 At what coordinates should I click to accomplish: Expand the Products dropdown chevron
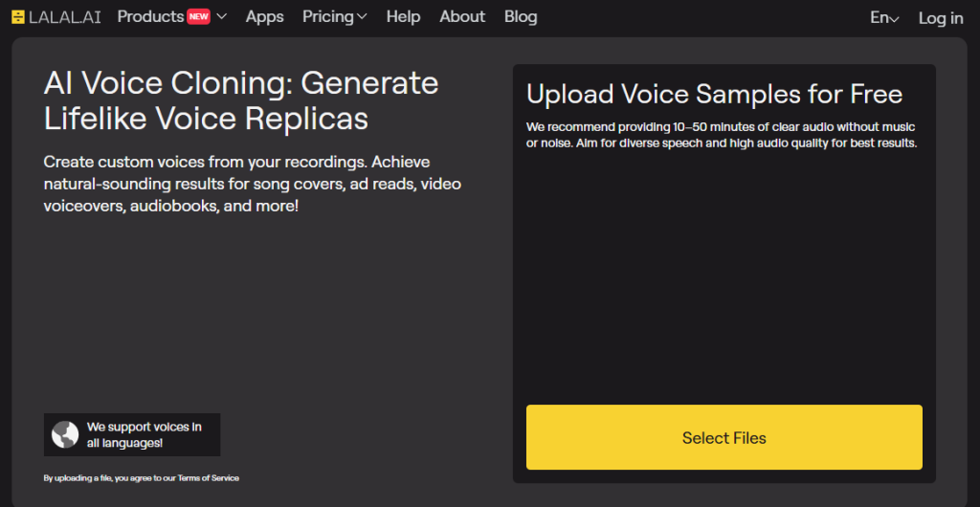pyautogui.click(x=221, y=17)
